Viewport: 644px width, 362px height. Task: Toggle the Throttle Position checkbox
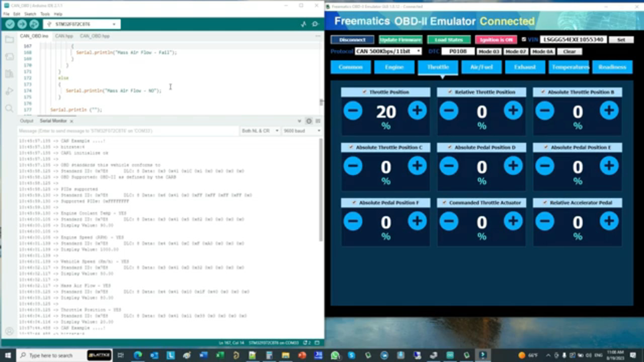pyautogui.click(x=365, y=92)
